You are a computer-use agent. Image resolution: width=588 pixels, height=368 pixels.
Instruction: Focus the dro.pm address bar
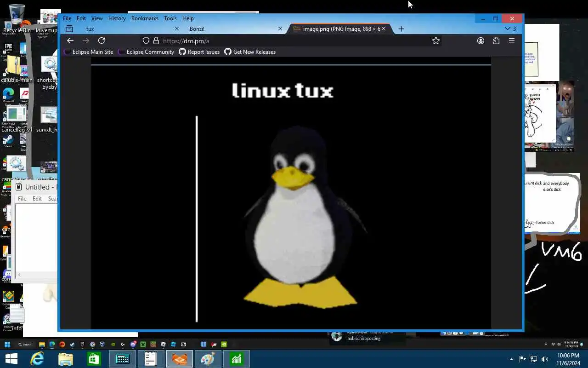292,40
